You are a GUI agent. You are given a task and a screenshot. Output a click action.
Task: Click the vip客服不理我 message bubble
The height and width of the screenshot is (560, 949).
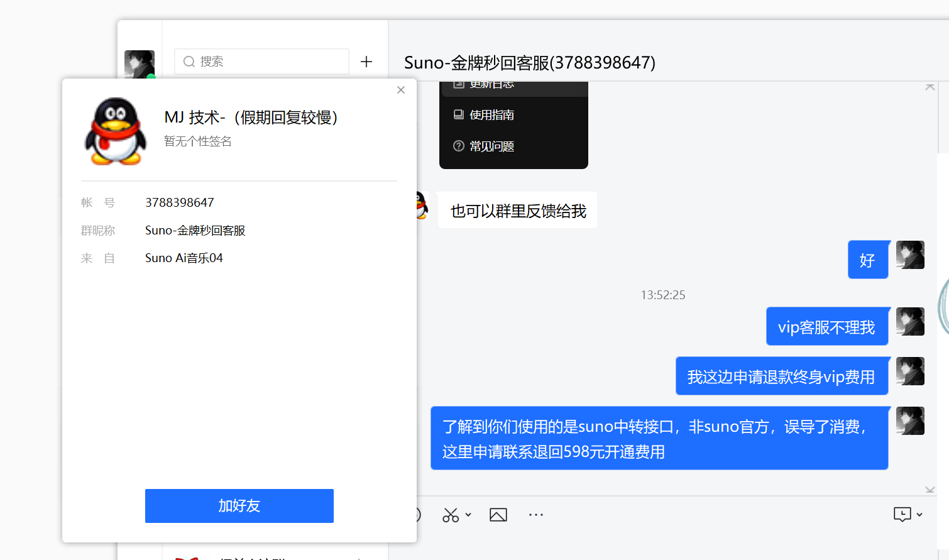pos(827,327)
